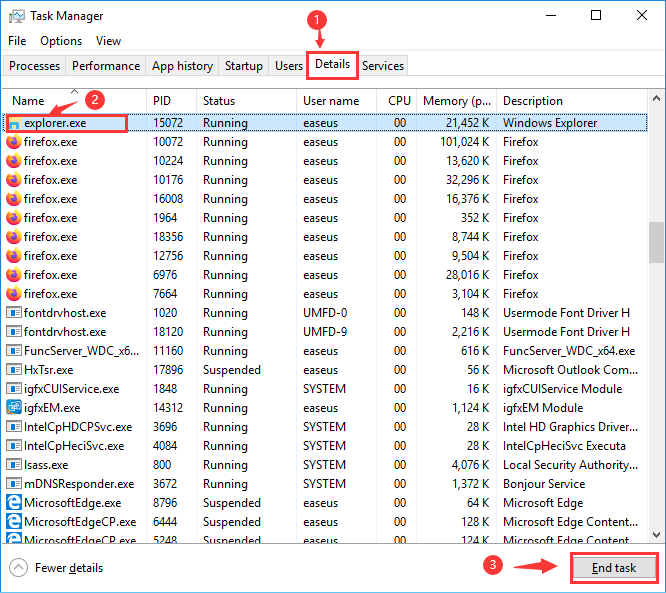Click the Firefox icon for PID 10072
This screenshot has height=593, width=666.
[14, 142]
